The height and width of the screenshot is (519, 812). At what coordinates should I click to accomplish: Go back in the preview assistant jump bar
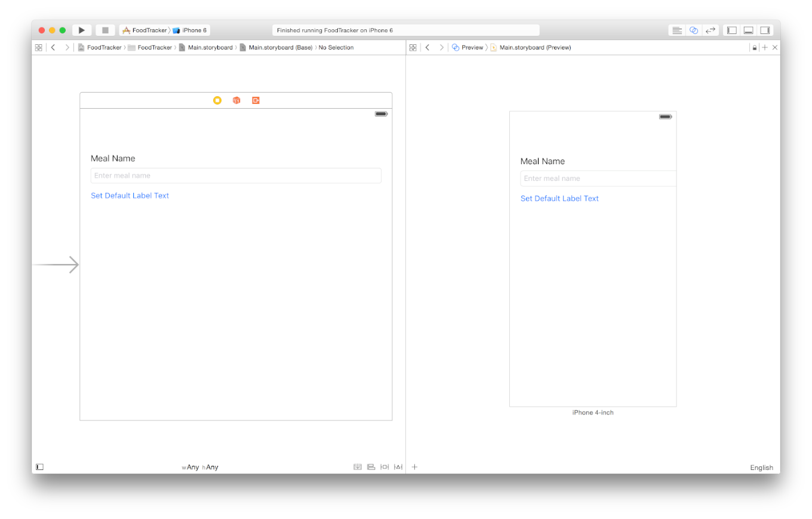click(427, 47)
